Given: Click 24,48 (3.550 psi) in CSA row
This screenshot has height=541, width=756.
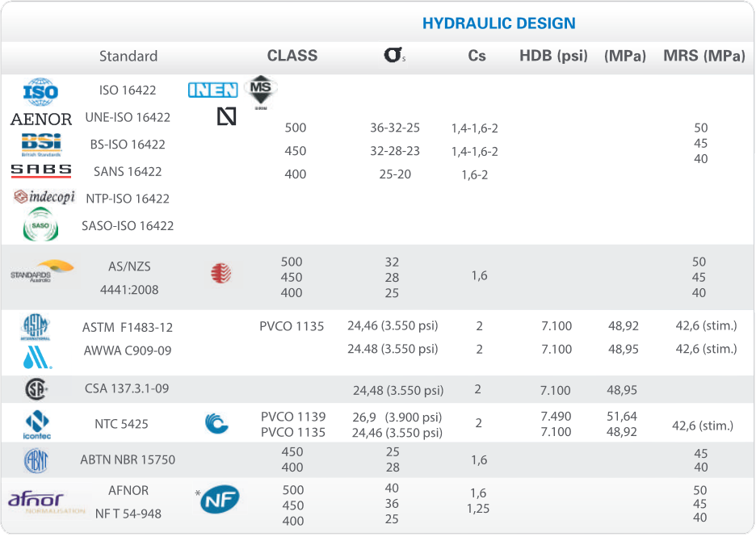Looking at the screenshot, I should point(398,390).
